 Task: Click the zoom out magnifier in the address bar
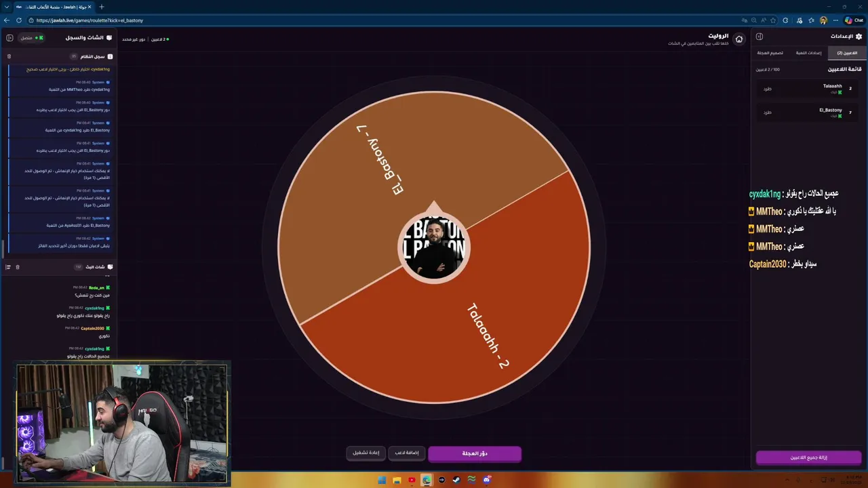click(753, 20)
